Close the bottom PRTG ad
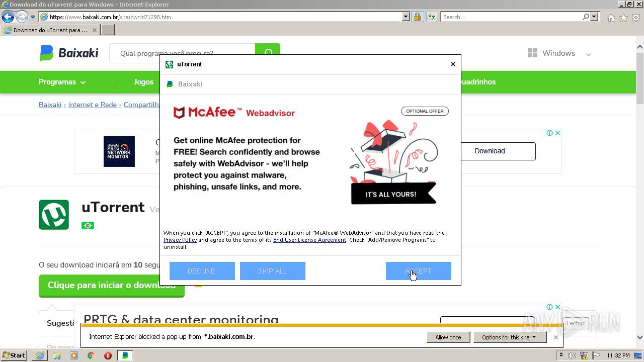The image size is (644, 362). [557, 307]
